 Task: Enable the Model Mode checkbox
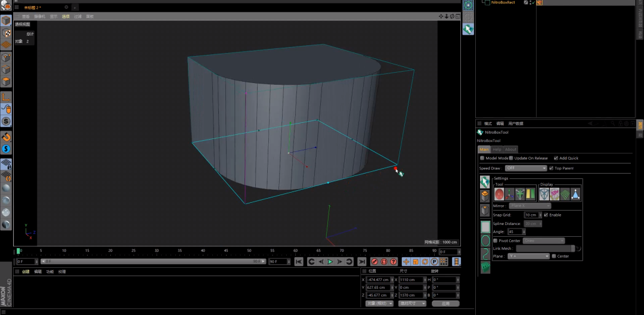(482, 158)
